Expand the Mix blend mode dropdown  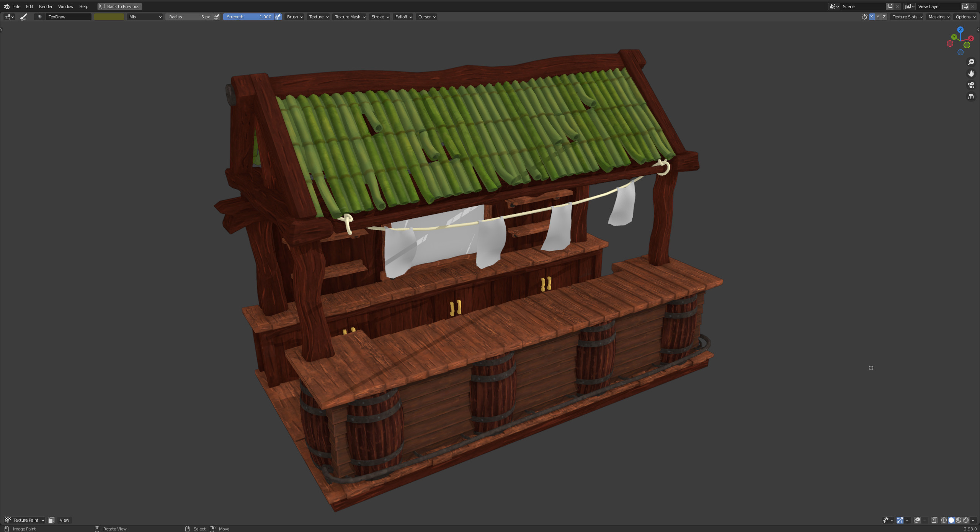pos(145,17)
